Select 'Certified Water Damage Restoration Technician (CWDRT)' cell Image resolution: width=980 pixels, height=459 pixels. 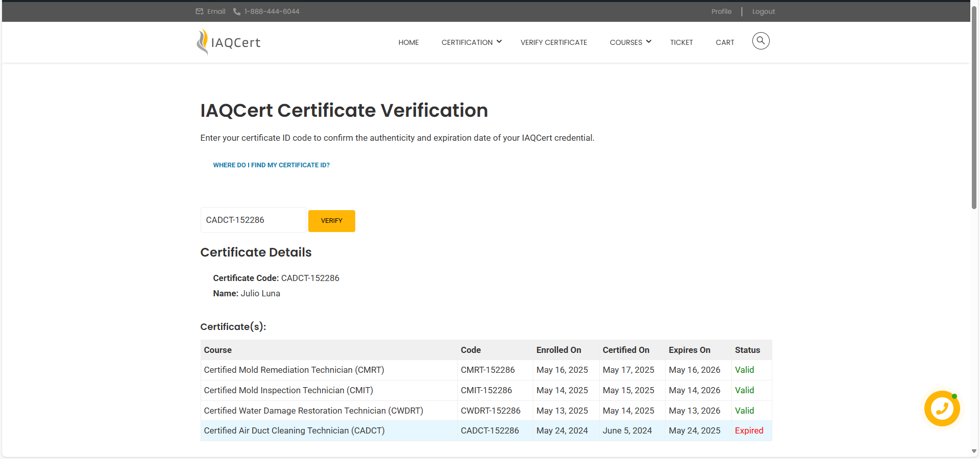[x=329, y=411]
